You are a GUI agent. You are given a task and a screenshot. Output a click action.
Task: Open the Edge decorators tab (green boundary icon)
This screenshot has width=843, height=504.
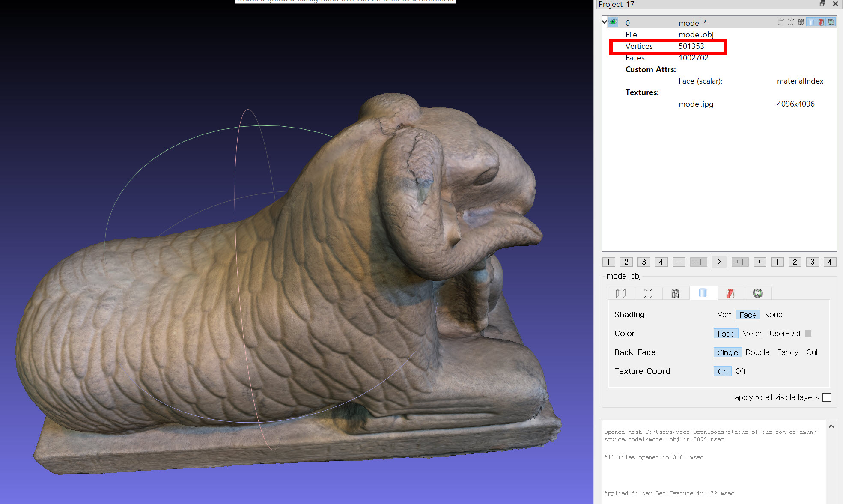click(757, 293)
